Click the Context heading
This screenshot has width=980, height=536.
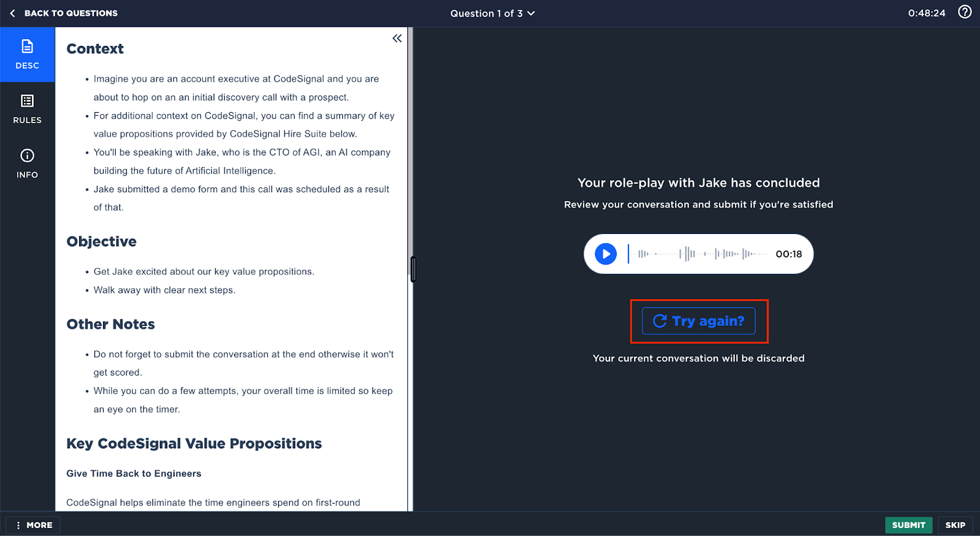95,49
